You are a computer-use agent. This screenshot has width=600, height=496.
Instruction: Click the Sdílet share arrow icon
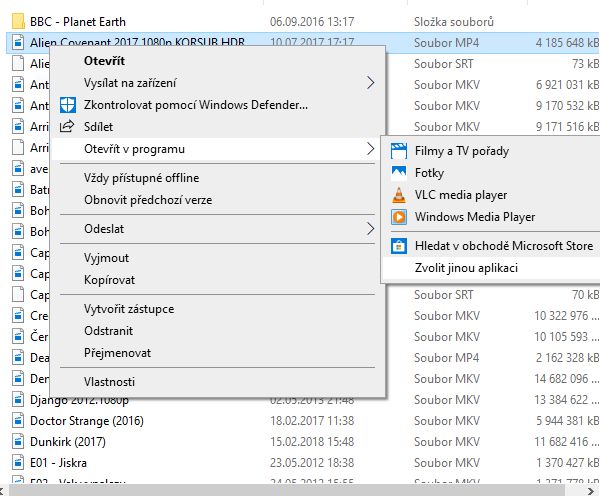pyautogui.click(x=67, y=126)
